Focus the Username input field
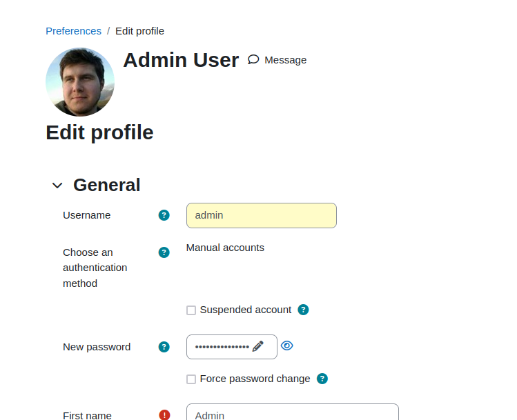This screenshot has height=420, width=517. coord(262,215)
